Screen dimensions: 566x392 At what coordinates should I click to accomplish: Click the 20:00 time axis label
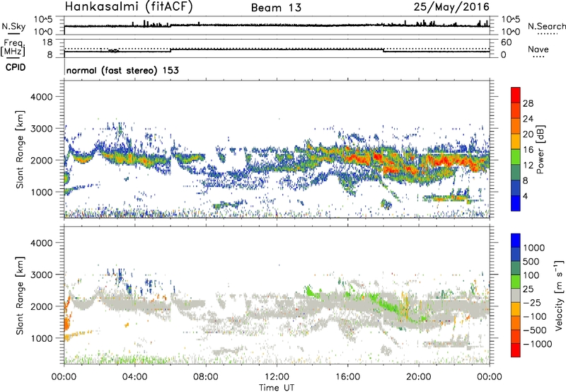coord(418,377)
